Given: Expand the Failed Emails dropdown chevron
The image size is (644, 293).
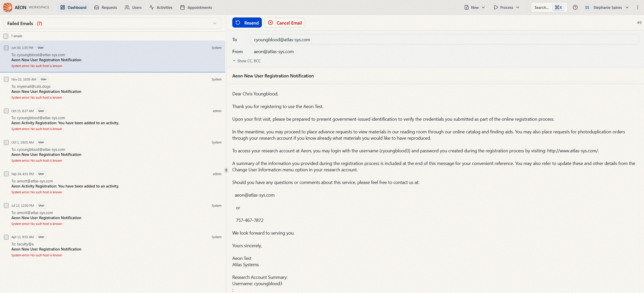Looking at the screenshot, I should click(215, 23).
